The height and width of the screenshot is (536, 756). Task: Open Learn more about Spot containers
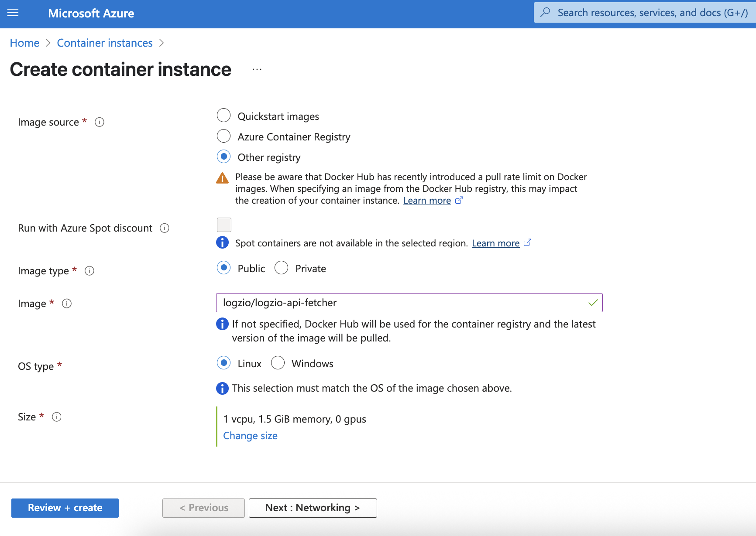[x=495, y=243]
